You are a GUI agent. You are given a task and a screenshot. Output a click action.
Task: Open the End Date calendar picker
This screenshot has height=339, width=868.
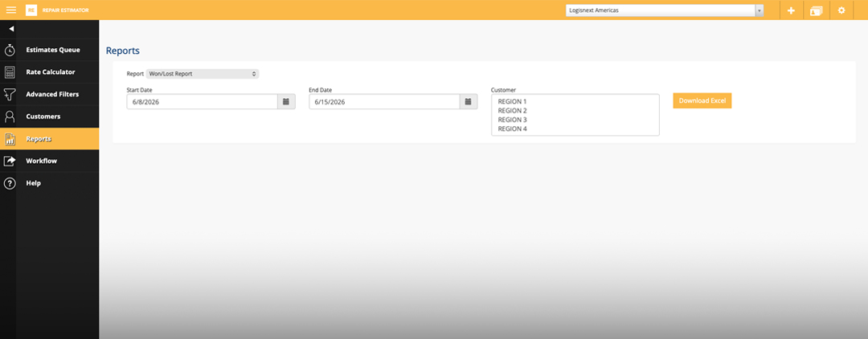pyautogui.click(x=469, y=102)
